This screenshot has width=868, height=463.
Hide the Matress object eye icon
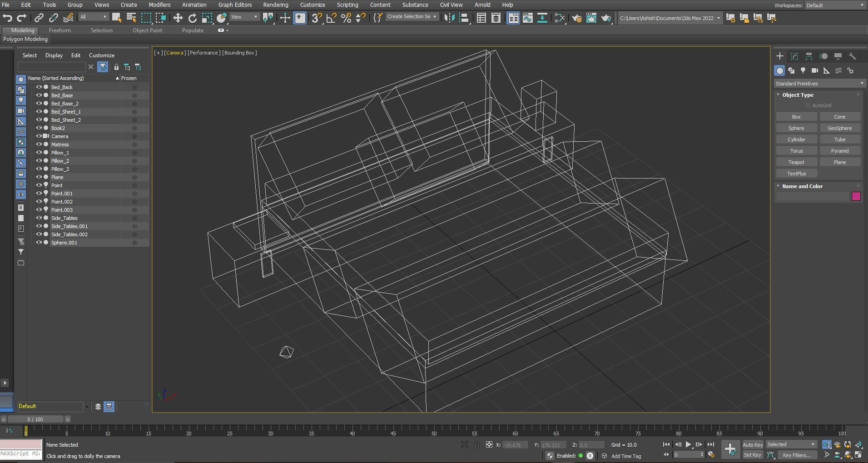click(39, 144)
